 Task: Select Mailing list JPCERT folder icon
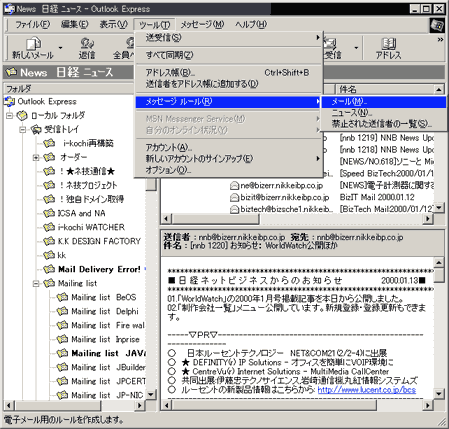pos(62,381)
